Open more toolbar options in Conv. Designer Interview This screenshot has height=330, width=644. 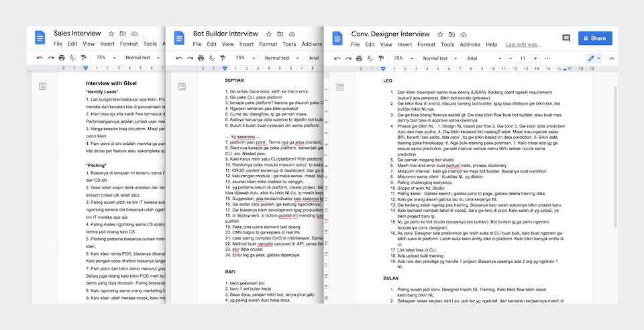tap(547, 58)
